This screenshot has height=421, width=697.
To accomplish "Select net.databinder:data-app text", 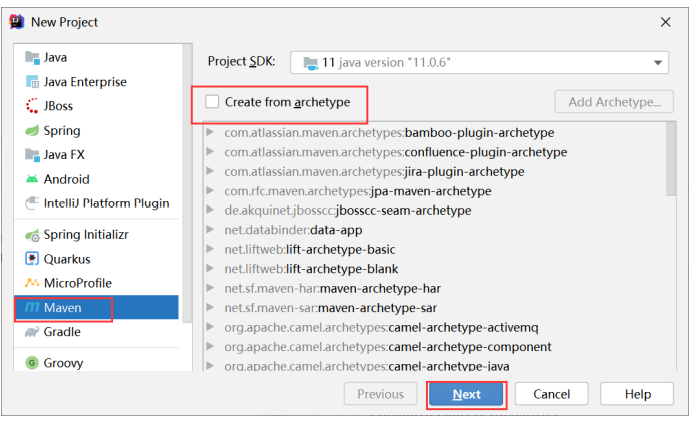I will [293, 230].
